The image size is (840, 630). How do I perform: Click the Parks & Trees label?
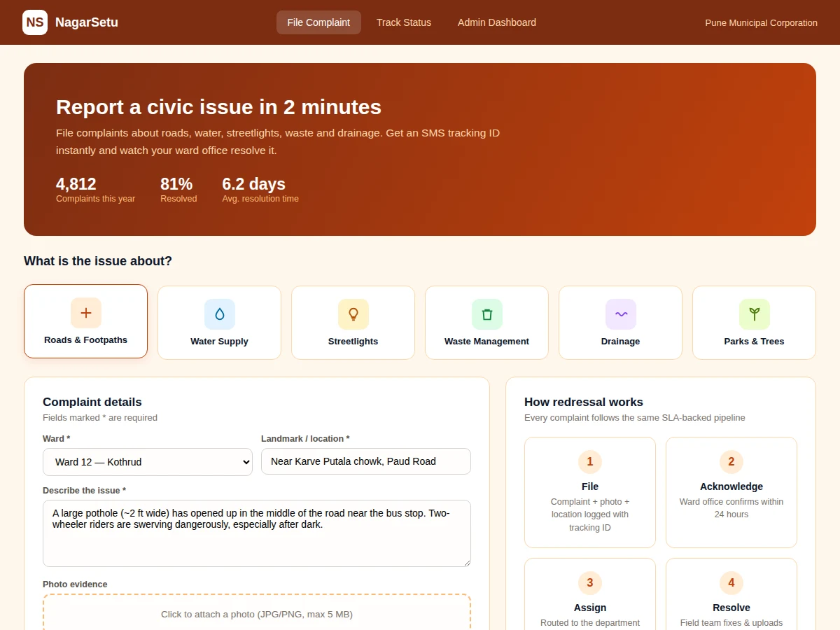[755, 342]
